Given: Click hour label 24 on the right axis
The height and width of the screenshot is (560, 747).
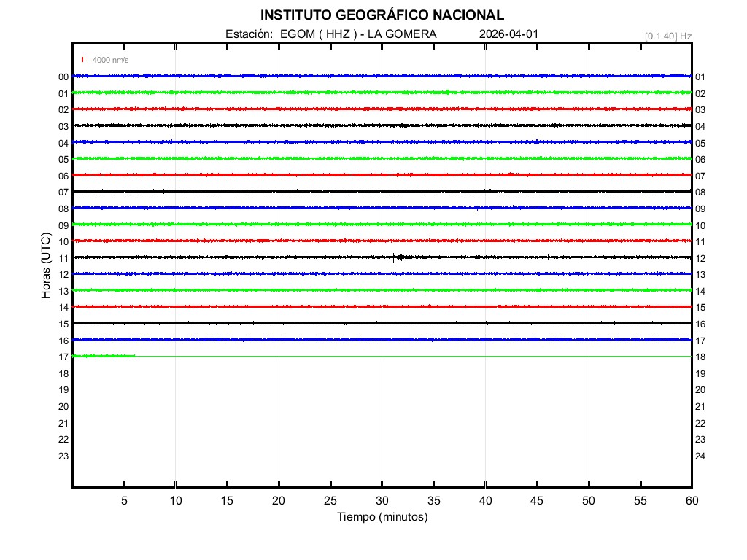Looking at the screenshot, I should pyautogui.click(x=700, y=456).
